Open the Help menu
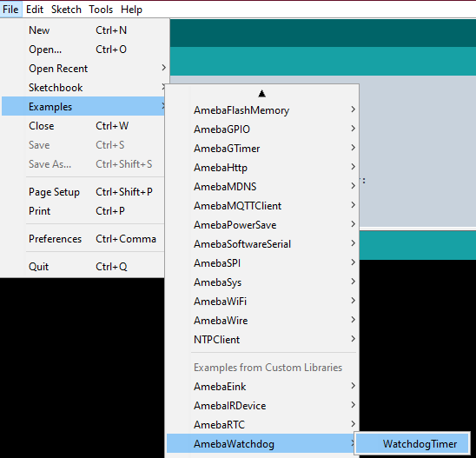The image size is (476, 458). click(x=131, y=10)
